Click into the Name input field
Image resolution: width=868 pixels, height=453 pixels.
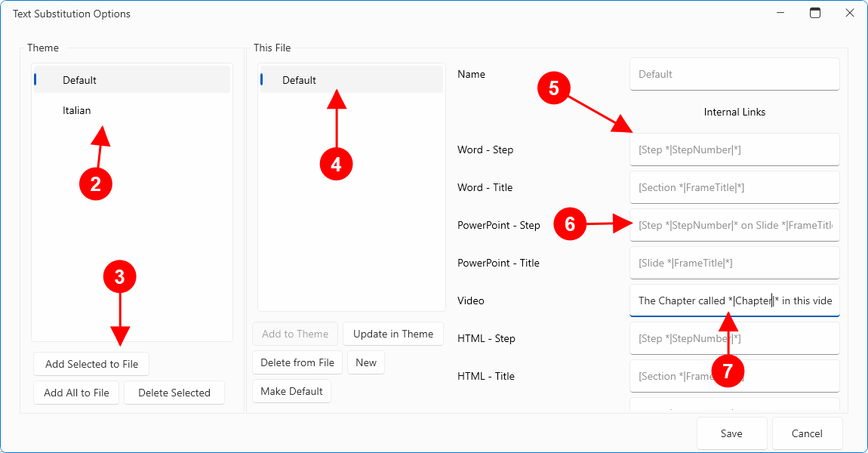pyautogui.click(x=734, y=74)
